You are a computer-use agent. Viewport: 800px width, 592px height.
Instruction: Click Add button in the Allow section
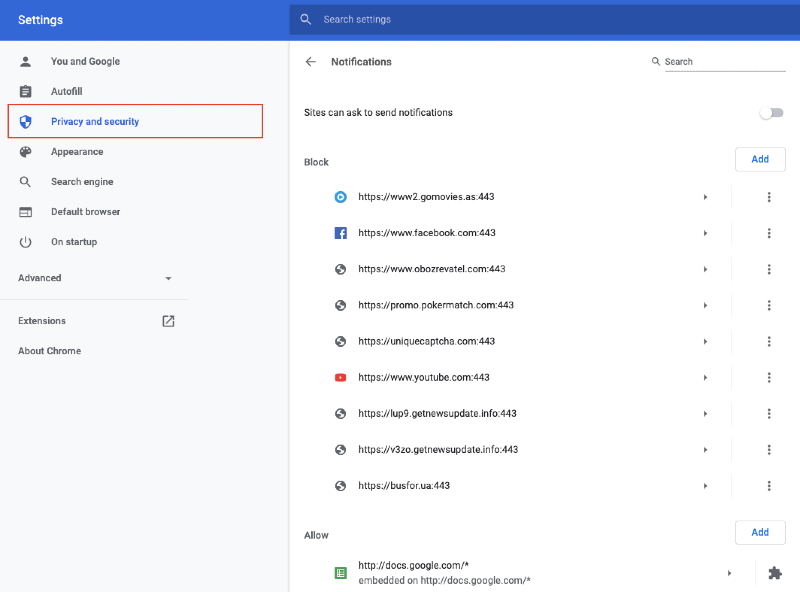[x=760, y=532]
